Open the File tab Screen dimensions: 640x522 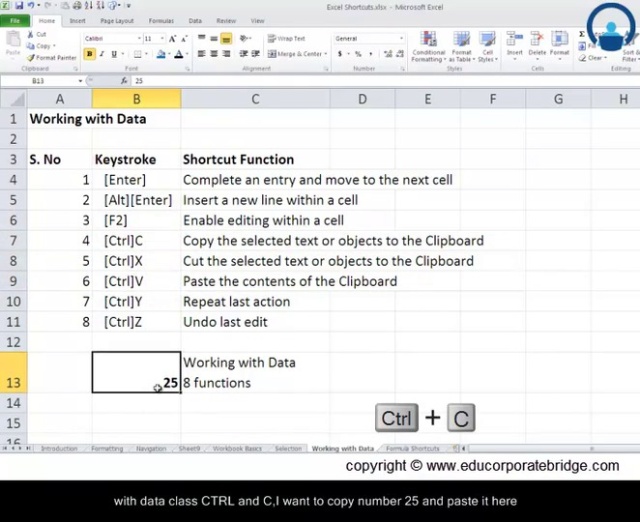15,21
